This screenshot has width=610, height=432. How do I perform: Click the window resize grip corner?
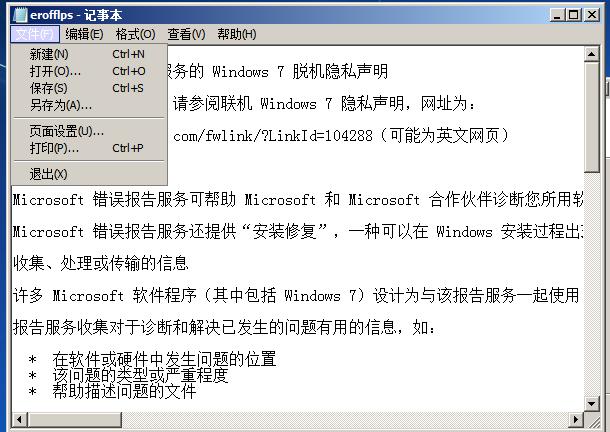pos(592,420)
